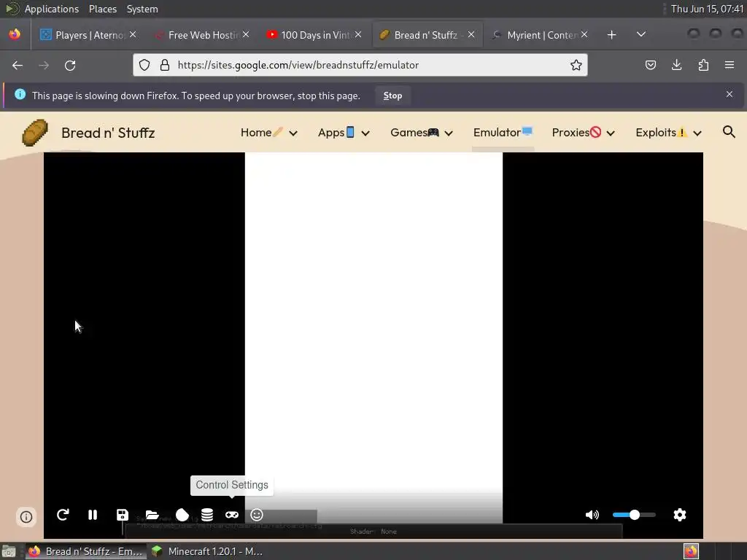Screen dimensions: 747x560
Task: Open the System menu
Action: (x=142, y=9)
